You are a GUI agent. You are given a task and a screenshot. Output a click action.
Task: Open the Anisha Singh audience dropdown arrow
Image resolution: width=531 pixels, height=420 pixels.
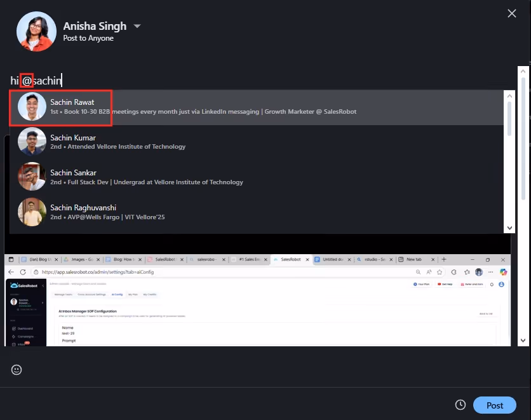tap(137, 26)
